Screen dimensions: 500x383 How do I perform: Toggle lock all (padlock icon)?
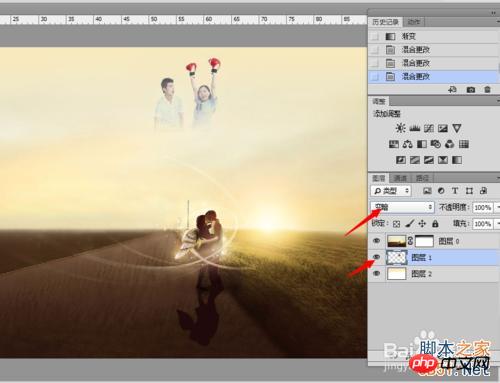pos(435,223)
